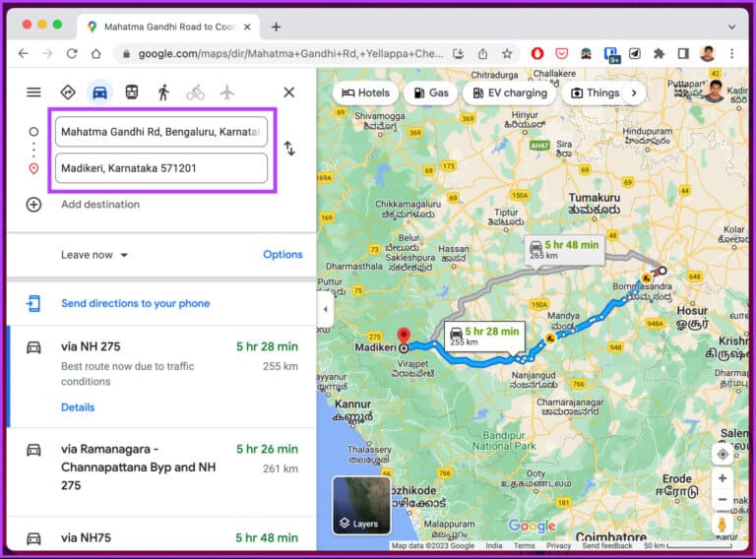This screenshot has width=756, height=559.
Task: Open the Extensions puzzle menu
Action: coord(659,53)
